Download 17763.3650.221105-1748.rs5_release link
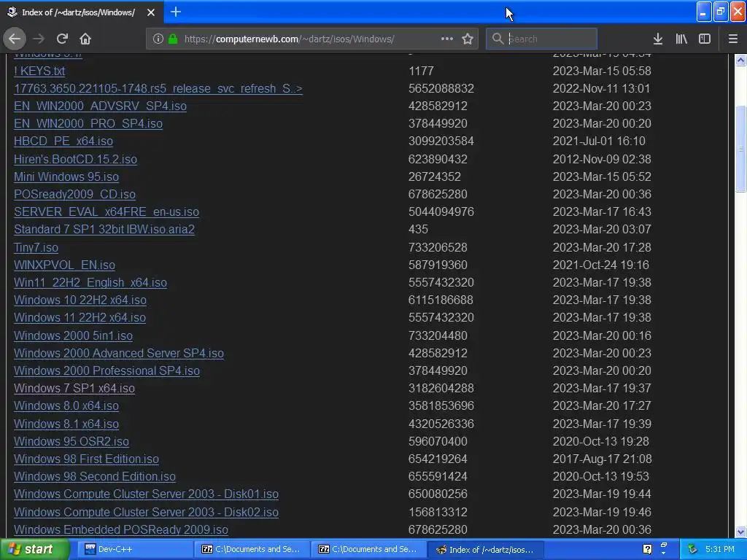747x560 pixels. [x=158, y=88]
